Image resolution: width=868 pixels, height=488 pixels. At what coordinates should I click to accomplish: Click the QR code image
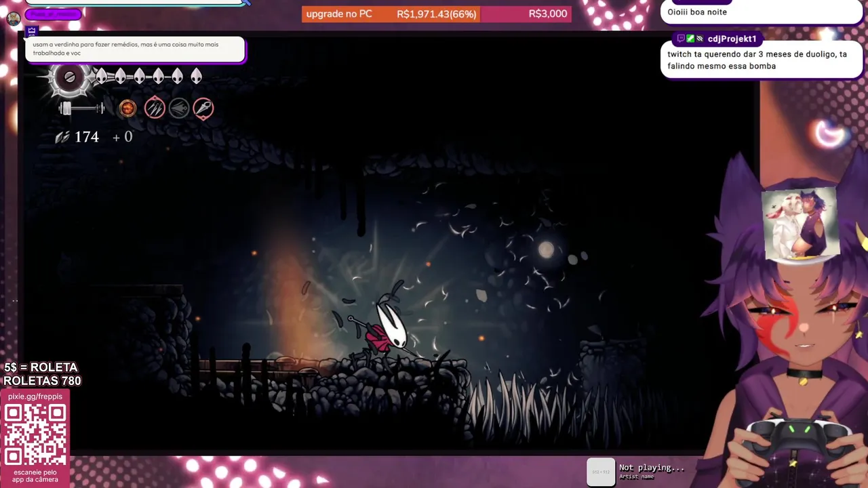pyautogui.click(x=35, y=434)
